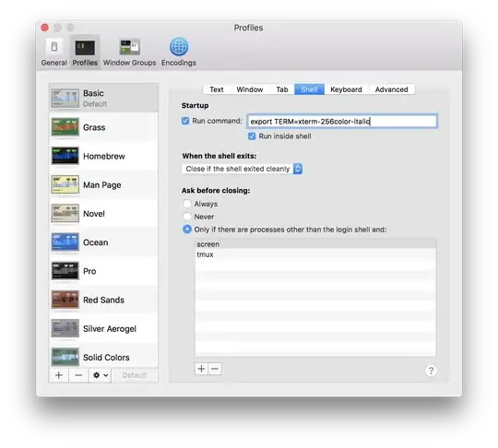Click the Run command text field
Image resolution: width=498 pixels, height=448 pixels.
point(342,122)
